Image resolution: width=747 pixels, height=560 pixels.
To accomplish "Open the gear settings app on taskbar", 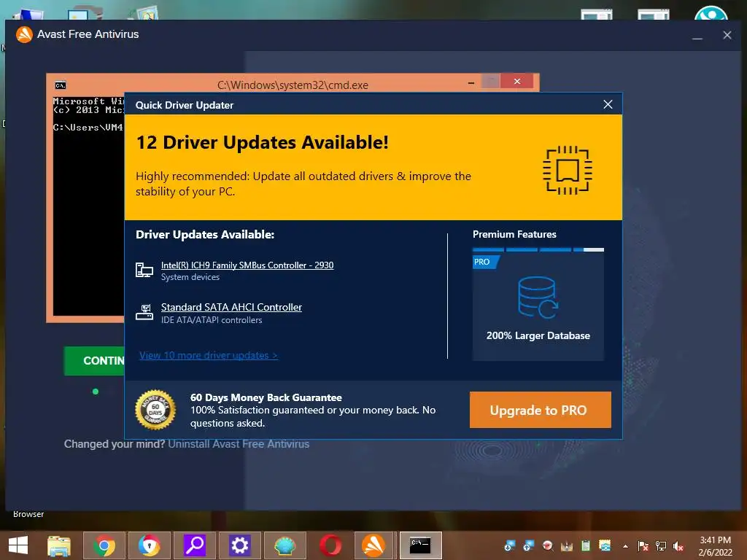I will click(239, 545).
